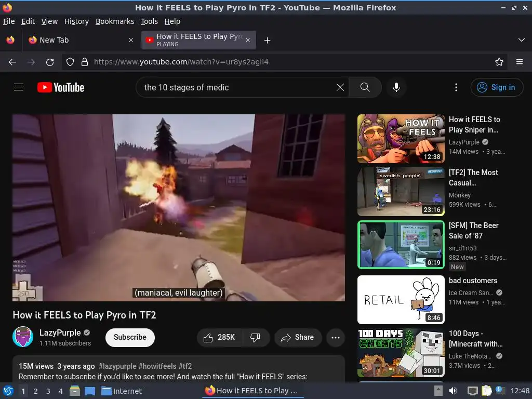Image resolution: width=532 pixels, height=399 pixels.
Task: Open Firefox application hamburger menu
Action: (x=519, y=62)
